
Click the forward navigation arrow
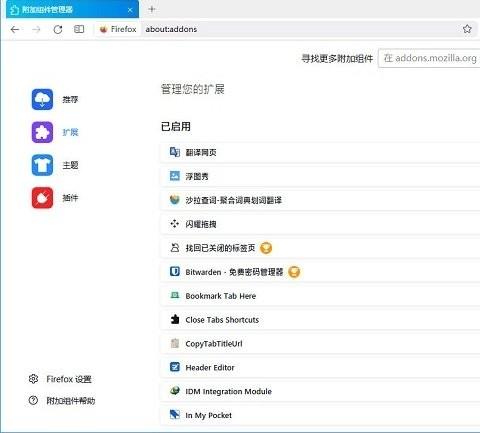pos(36,30)
